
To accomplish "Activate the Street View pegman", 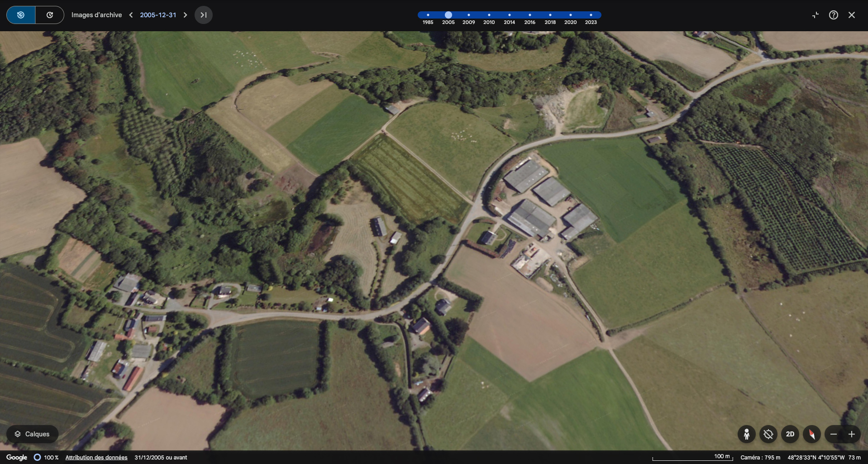I will click(747, 434).
